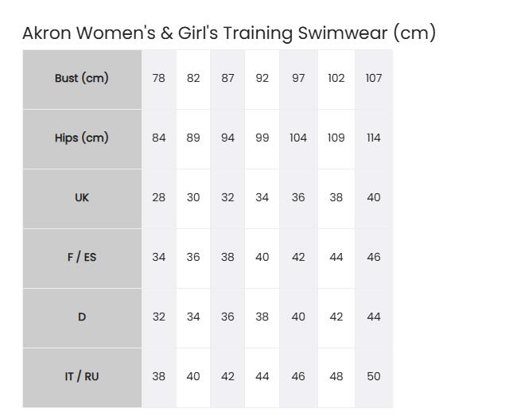This screenshot has width=505, height=420.
Task: Click the bust value 92 cell
Action: 262,78
